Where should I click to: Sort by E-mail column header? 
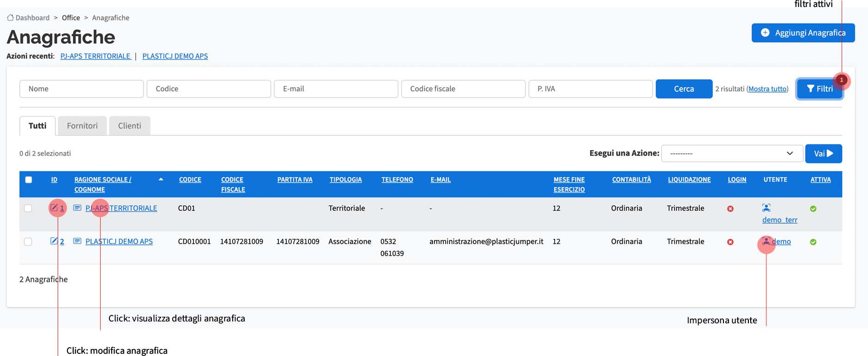coord(440,180)
